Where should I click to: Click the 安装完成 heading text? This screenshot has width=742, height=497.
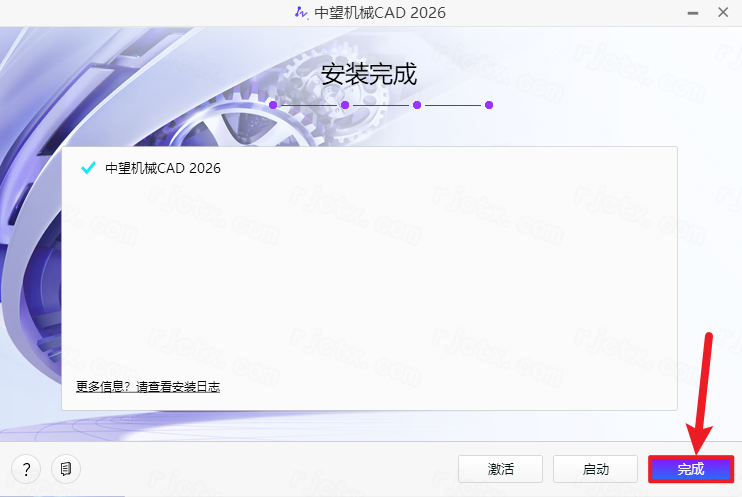[369, 74]
